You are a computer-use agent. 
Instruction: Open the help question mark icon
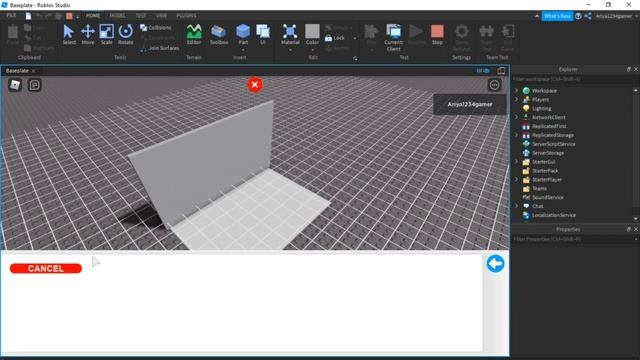[x=578, y=16]
